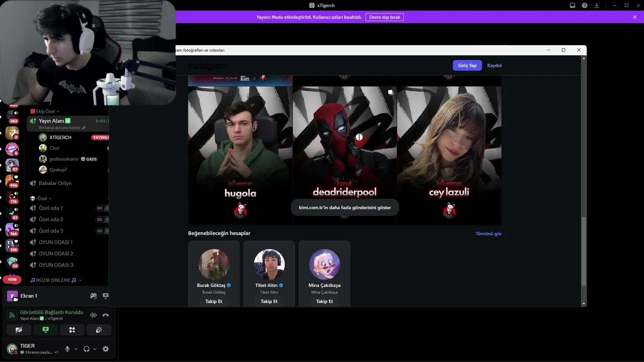Click the Devre dışı bırak button

[385, 17]
